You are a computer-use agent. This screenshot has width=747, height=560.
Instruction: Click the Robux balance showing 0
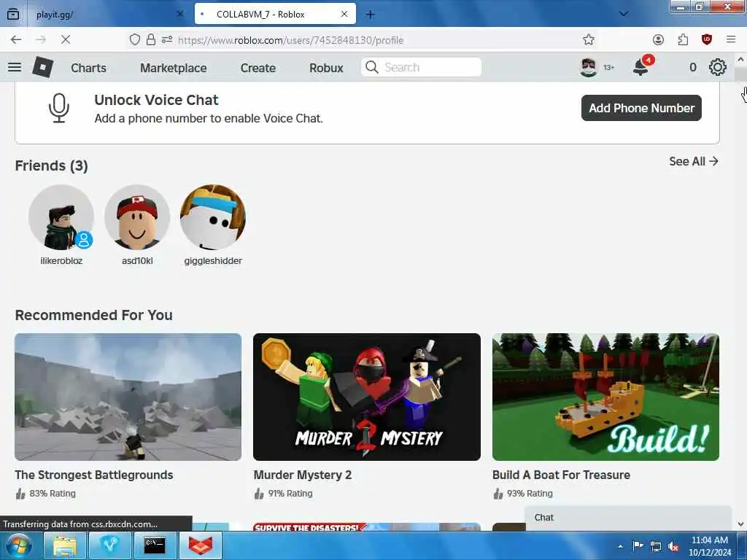[693, 68]
